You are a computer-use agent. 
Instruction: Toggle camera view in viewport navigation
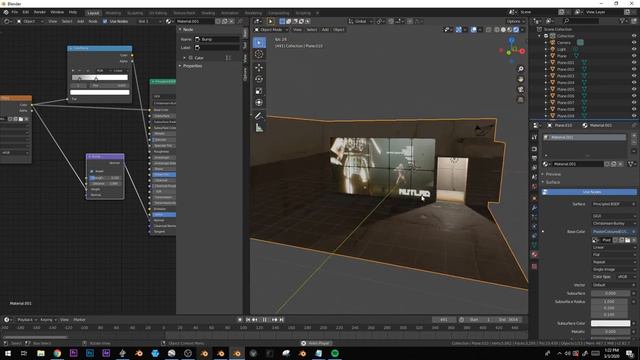tap(520, 89)
